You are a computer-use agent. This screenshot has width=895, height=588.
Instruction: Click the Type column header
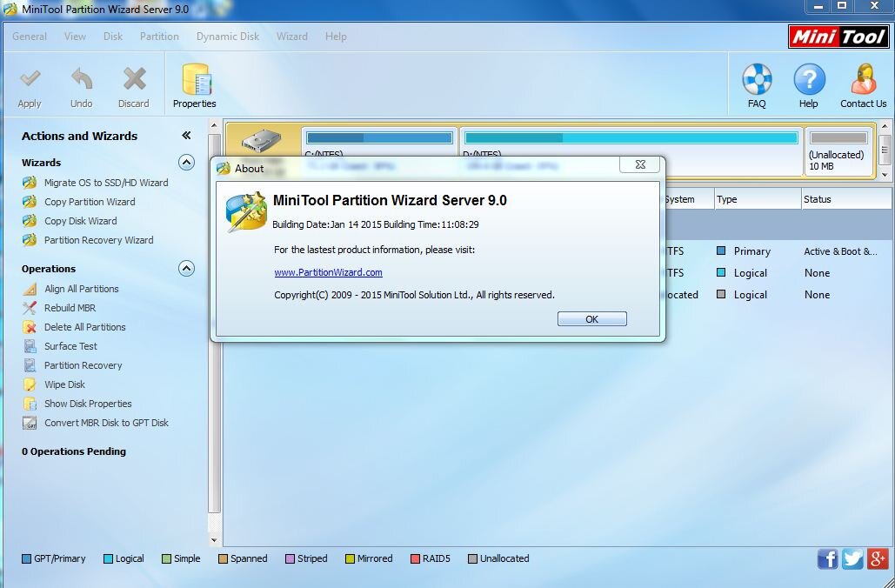click(x=758, y=199)
